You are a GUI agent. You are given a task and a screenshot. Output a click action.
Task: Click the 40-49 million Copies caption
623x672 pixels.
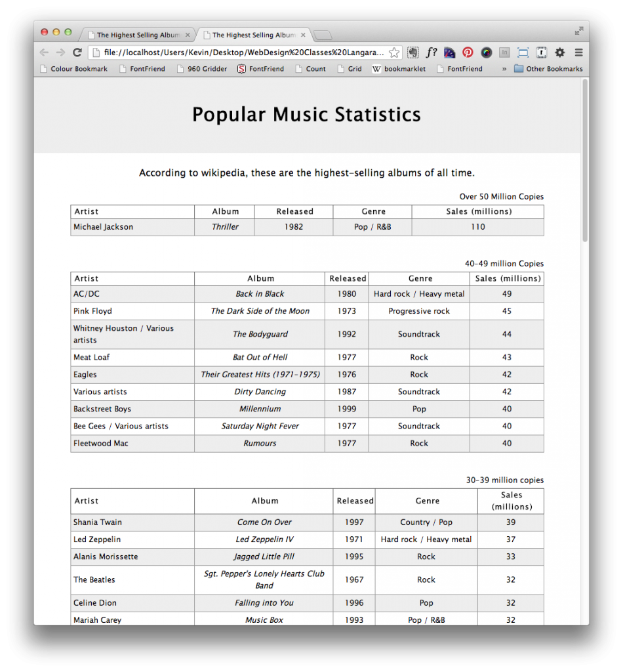(504, 264)
